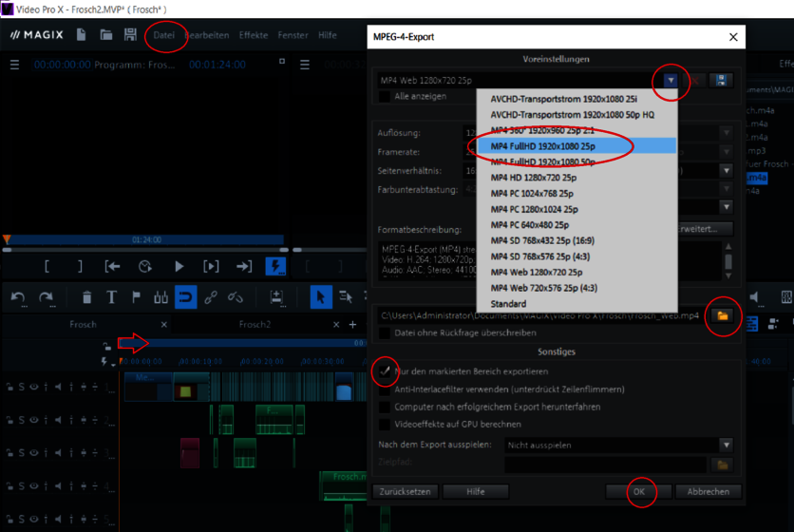Group objects with the chain link icon

211,297
